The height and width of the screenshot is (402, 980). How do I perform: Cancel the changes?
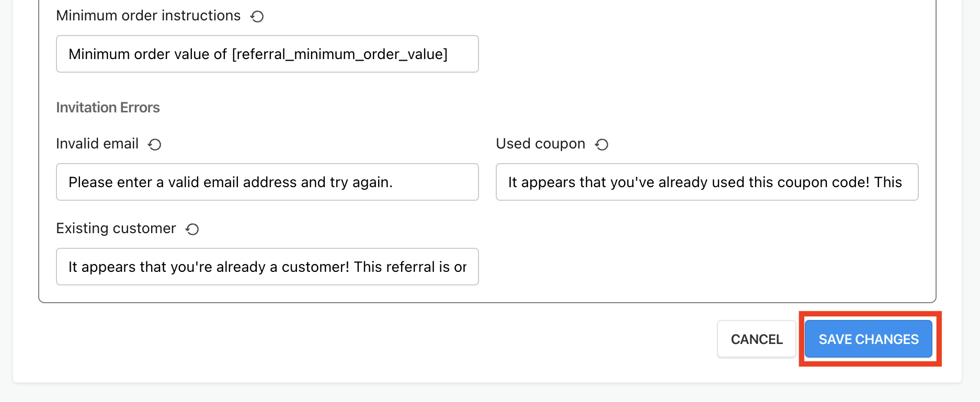756,339
